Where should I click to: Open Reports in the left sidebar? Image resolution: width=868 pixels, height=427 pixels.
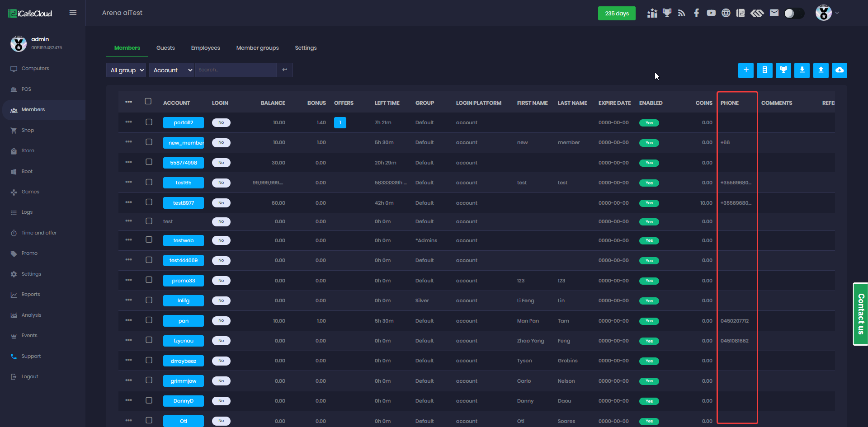(31, 295)
